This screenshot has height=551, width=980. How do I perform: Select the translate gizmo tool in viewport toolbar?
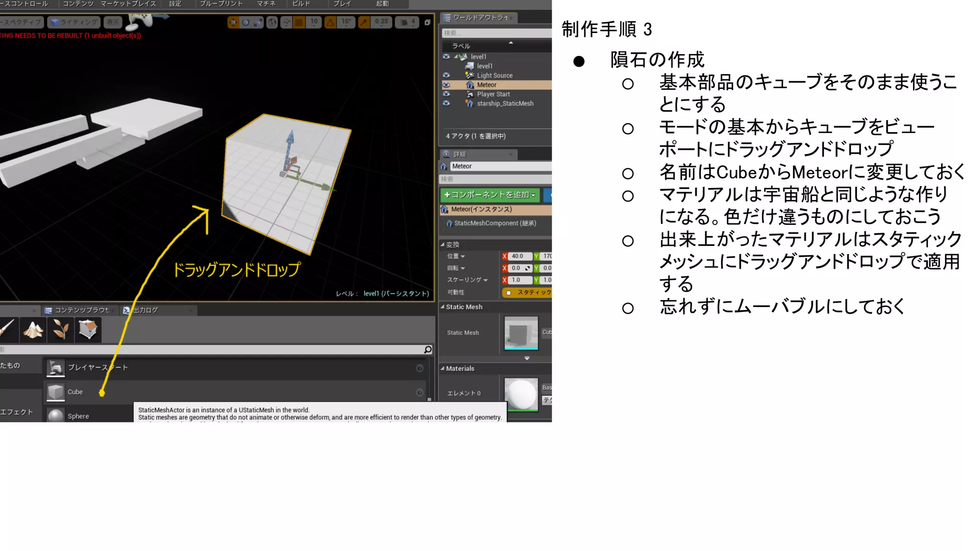pos(233,22)
